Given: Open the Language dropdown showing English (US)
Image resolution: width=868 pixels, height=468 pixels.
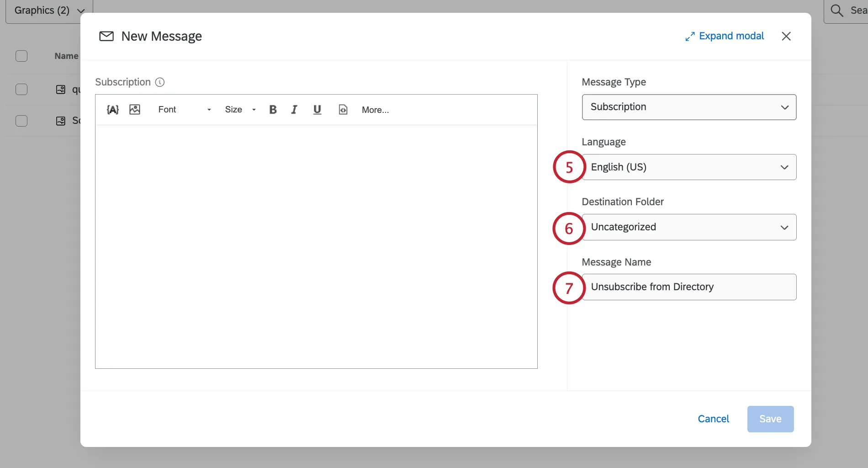Looking at the screenshot, I should 689,167.
